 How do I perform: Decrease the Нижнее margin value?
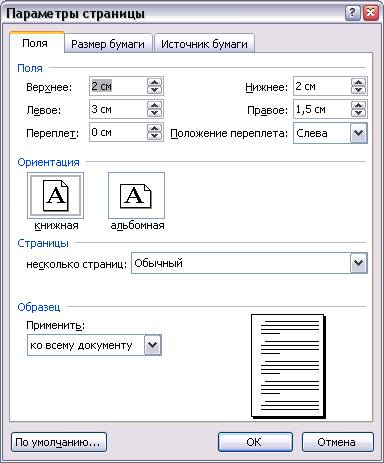tap(358, 90)
